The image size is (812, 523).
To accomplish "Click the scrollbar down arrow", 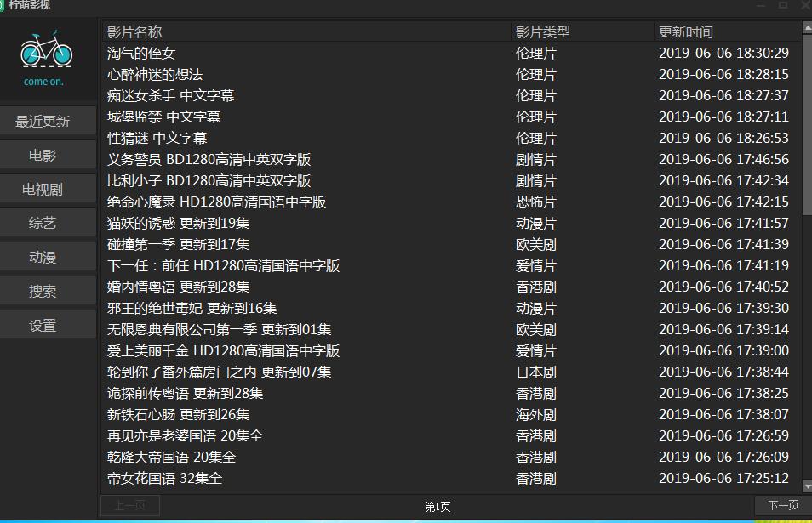I will pos(807,486).
